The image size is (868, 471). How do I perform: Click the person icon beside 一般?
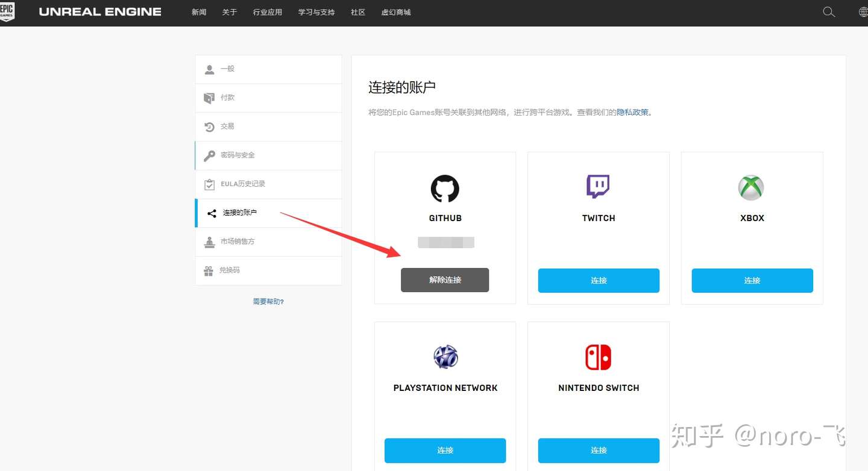[x=209, y=69]
